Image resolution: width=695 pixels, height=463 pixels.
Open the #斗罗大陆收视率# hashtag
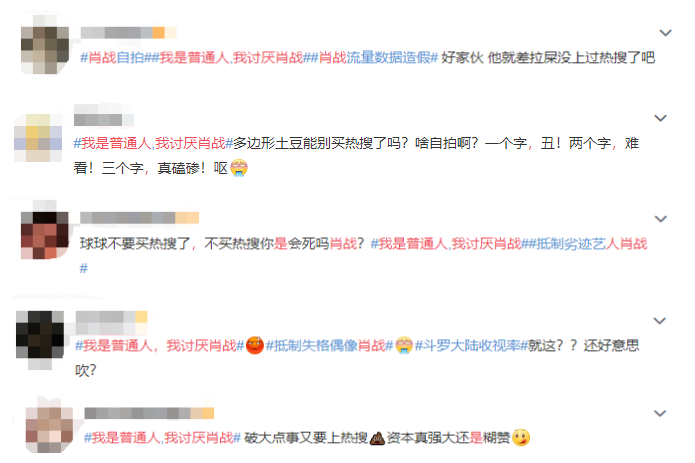(471, 345)
